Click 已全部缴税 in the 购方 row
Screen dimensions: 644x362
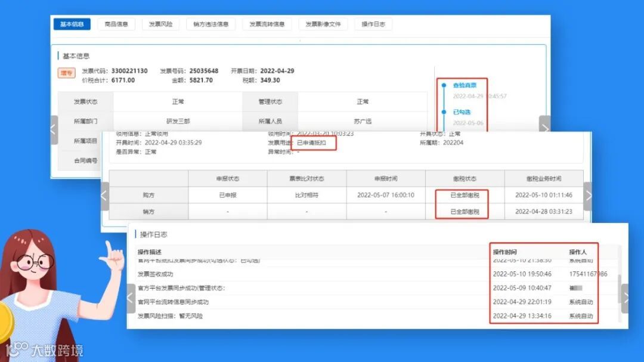[465, 195]
